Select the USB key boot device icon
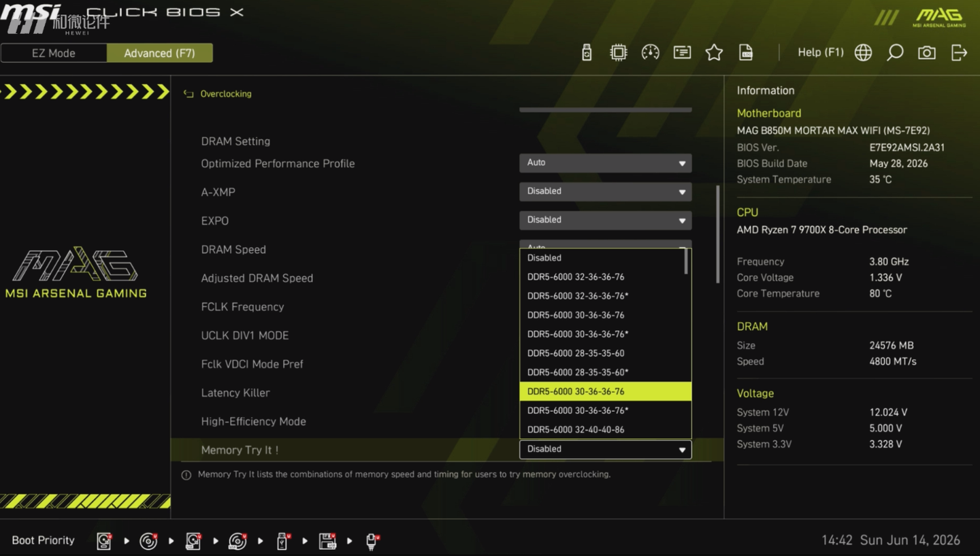980x556 pixels. pos(282,541)
